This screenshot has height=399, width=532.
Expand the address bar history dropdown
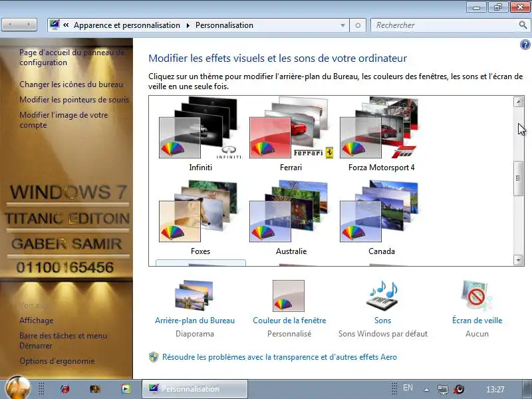(342, 25)
